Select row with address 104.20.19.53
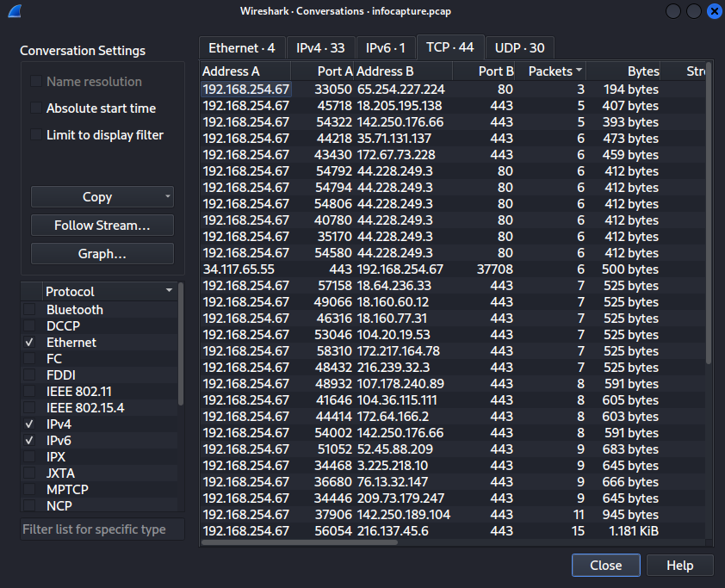Screen dimensions: 725x588 [453, 335]
